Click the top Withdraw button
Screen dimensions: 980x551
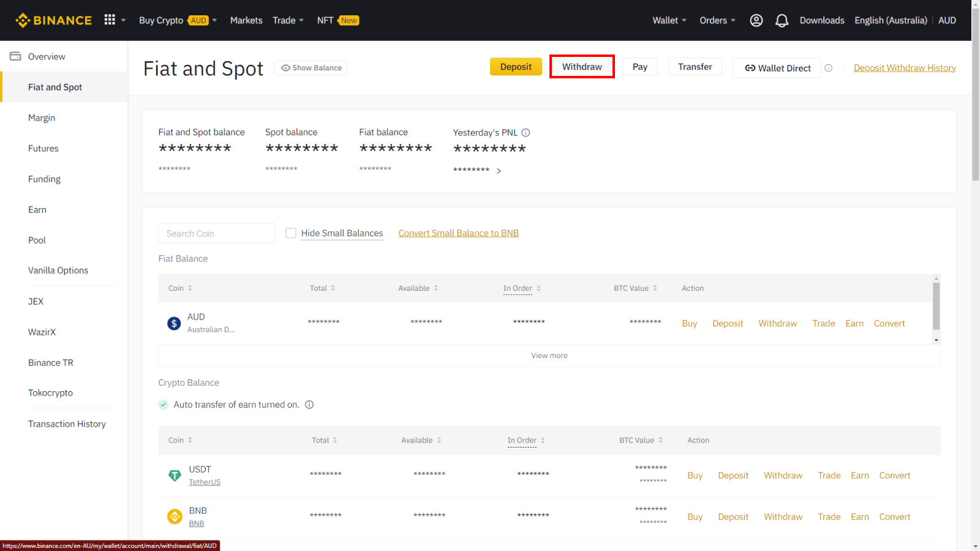[x=582, y=67]
